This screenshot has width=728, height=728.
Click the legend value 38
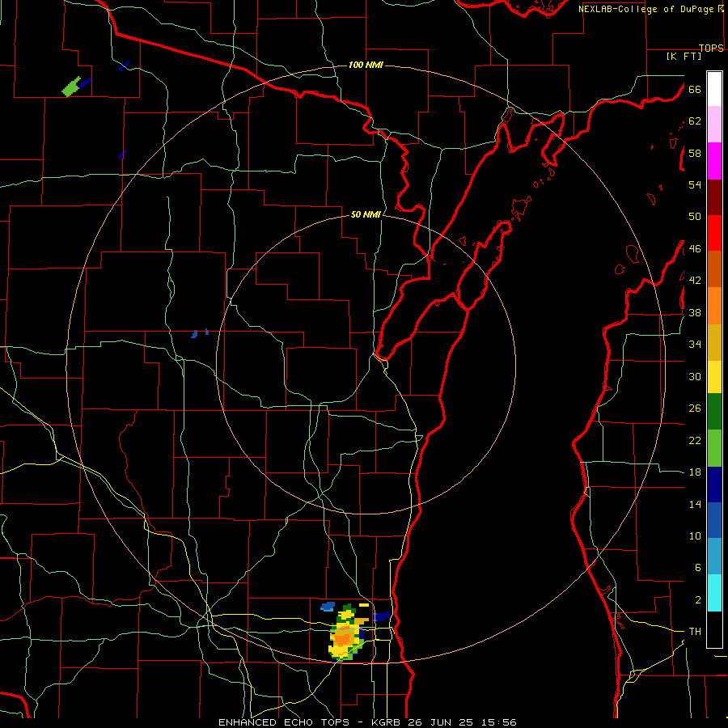click(695, 313)
